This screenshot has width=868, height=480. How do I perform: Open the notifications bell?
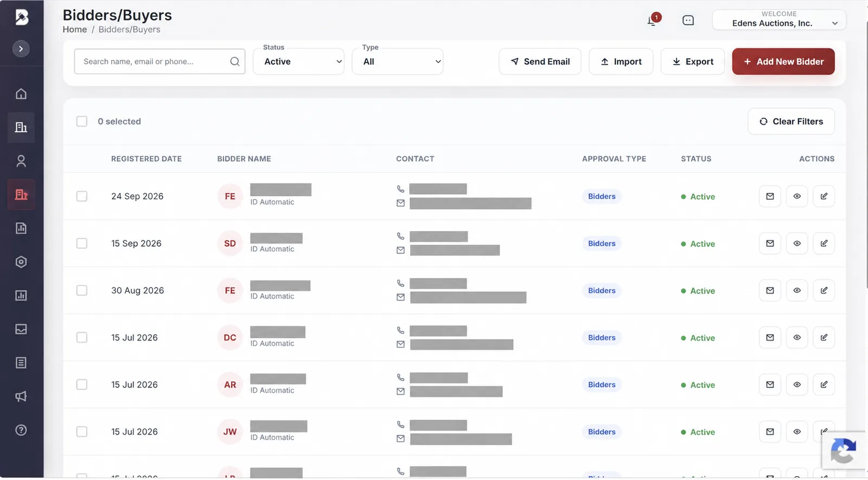point(652,21)
